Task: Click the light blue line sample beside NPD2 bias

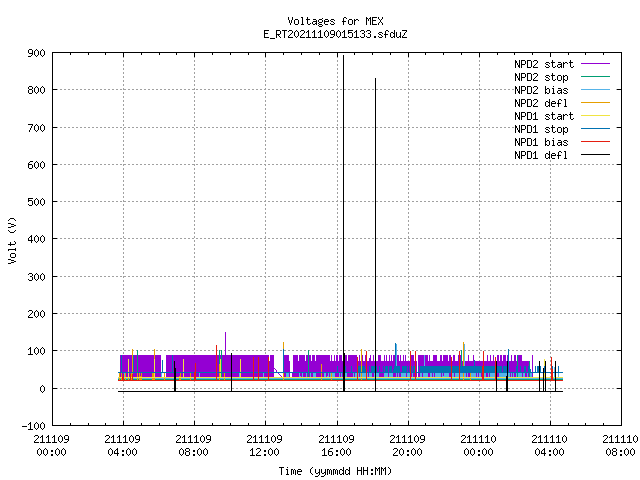Action: tap(596, 90)
